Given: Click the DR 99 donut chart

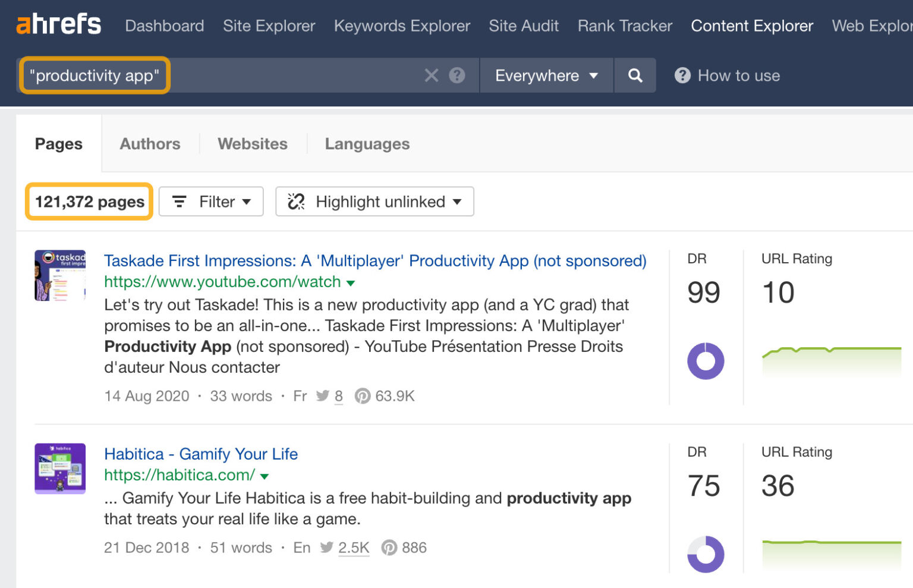Looking at the screenshot, I should click(x=705, y=361).
